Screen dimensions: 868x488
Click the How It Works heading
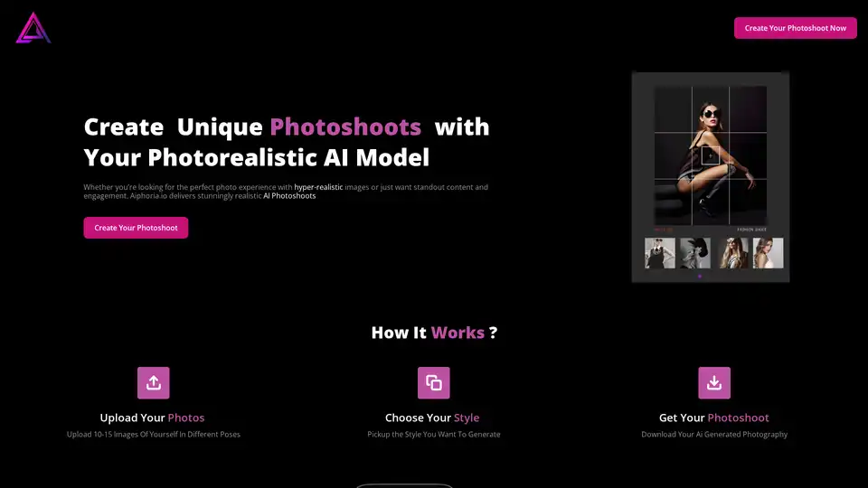point(434,333)
